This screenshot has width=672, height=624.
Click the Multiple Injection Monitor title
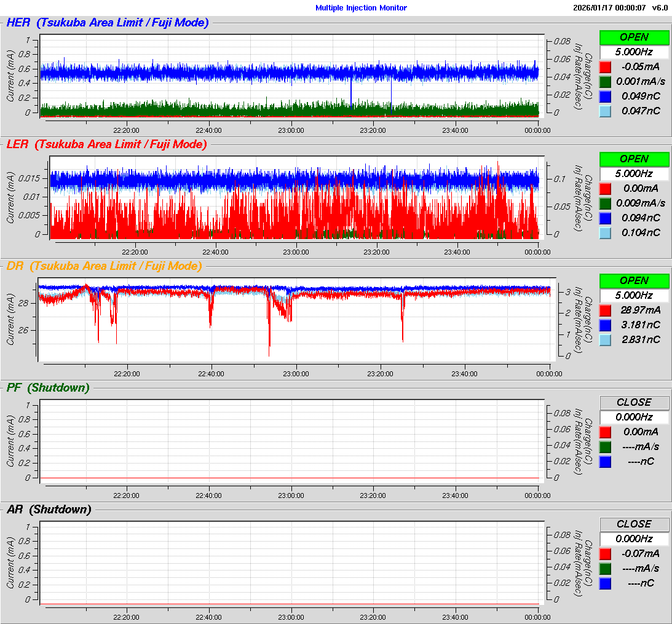[x=361, y=8]
